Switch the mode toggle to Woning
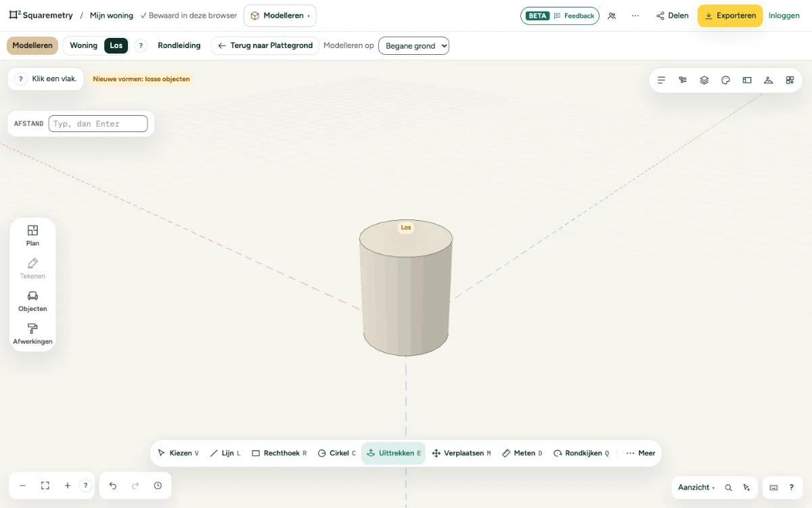 pyautogui.click(x=84, y=45)
